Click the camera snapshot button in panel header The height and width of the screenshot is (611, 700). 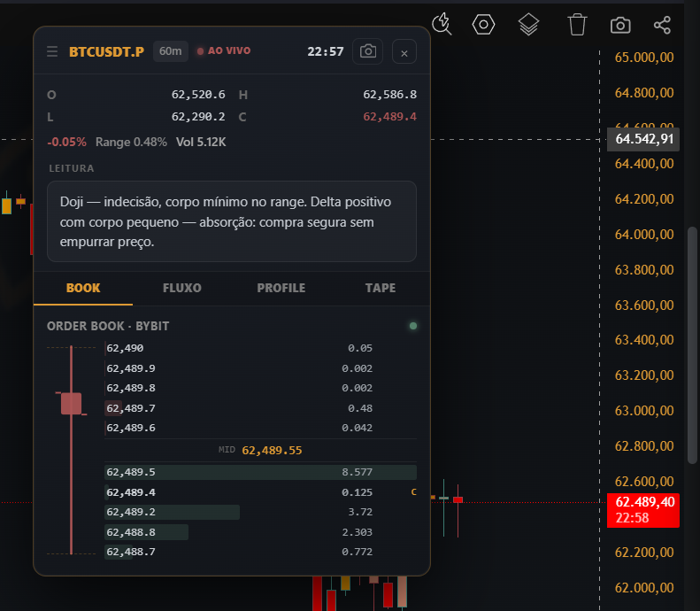(x=367, y=51)
